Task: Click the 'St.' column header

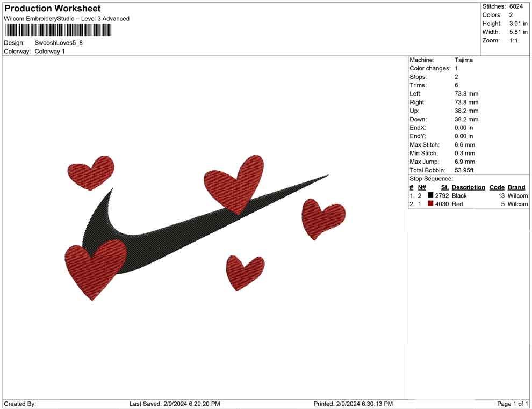Action: coord(445,187)
